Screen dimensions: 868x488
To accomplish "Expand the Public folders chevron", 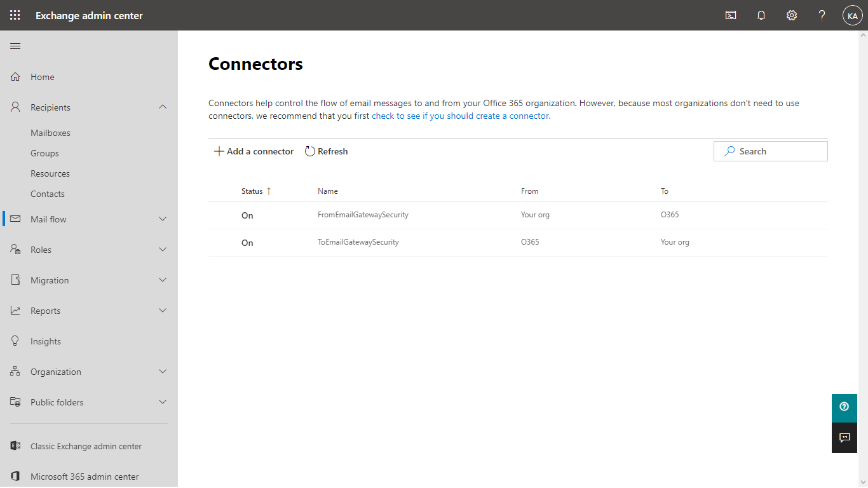I will (163, 402).
